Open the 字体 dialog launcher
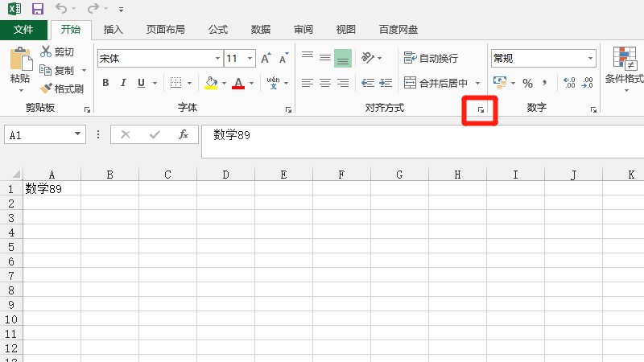The image size is (644, 362). coord(288,109)
